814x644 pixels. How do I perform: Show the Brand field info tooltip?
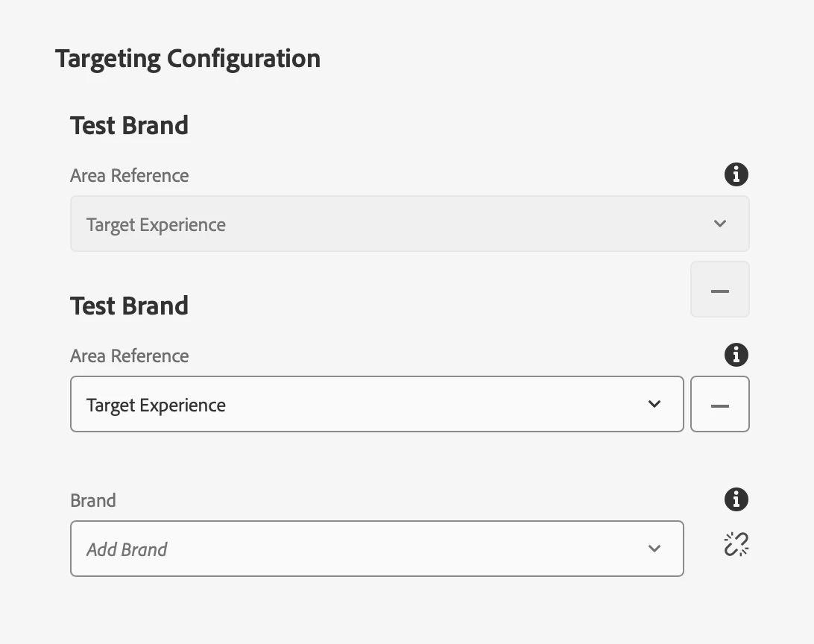click(736, 499)
